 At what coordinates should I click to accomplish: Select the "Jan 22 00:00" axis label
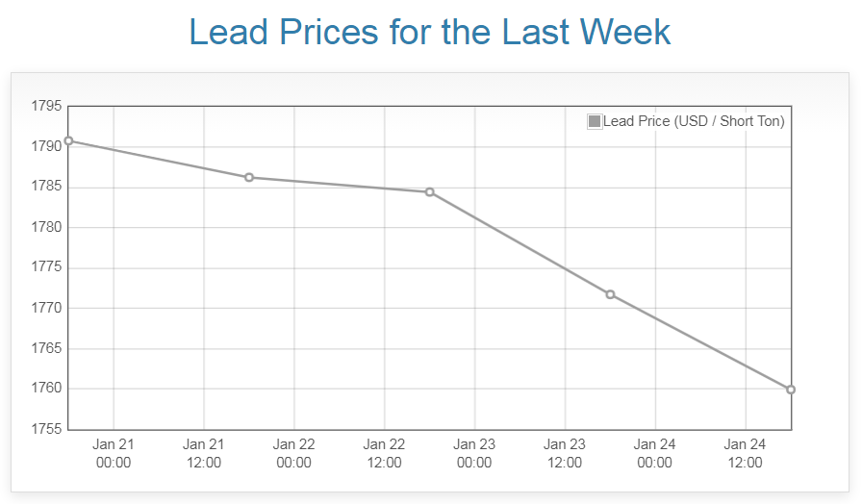(294, 453)
